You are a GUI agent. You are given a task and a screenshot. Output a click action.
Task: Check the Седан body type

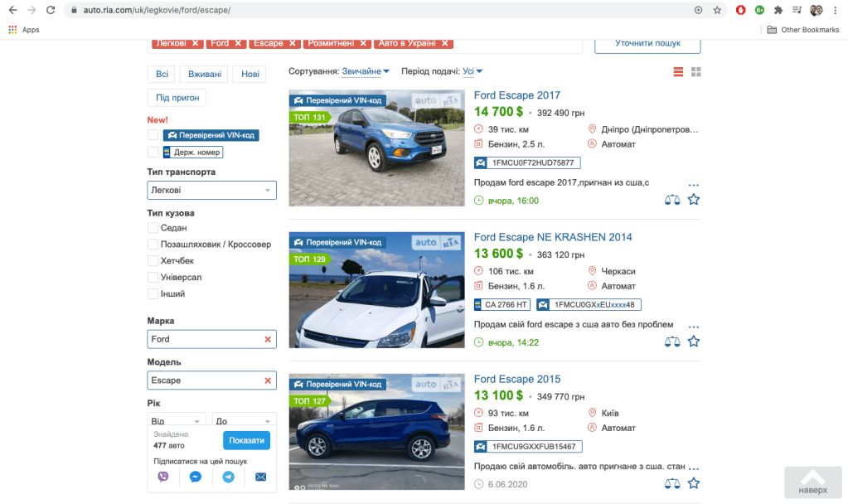(153, 228)
